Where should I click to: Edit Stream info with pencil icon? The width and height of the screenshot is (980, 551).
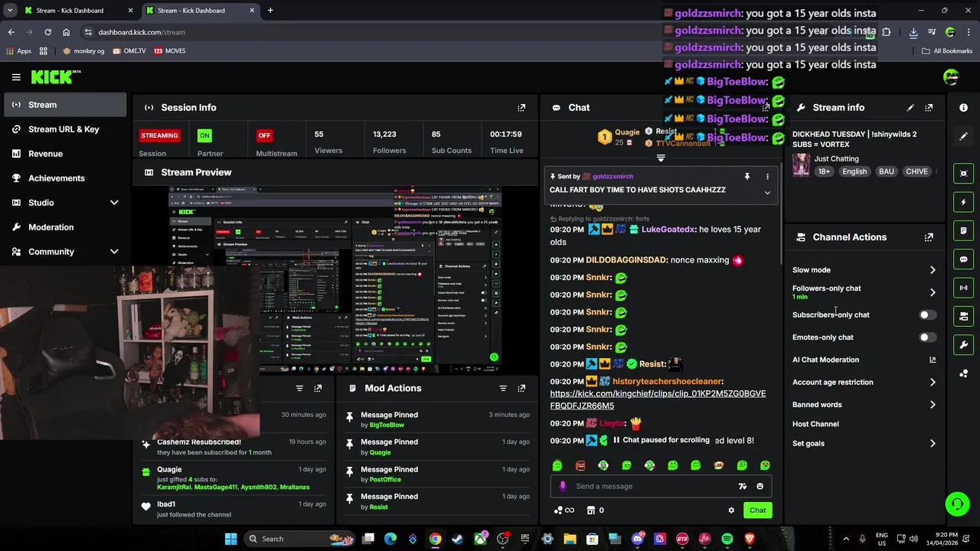tap(910, 108)
